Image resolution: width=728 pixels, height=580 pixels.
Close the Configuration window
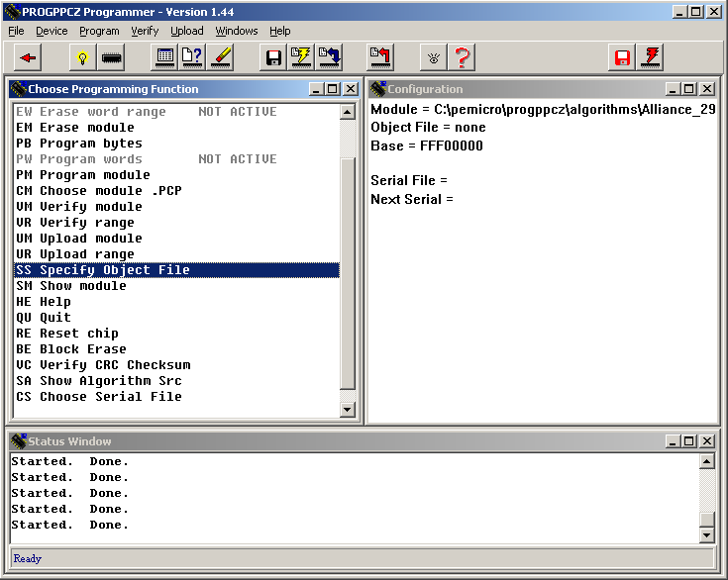(707, 89)
